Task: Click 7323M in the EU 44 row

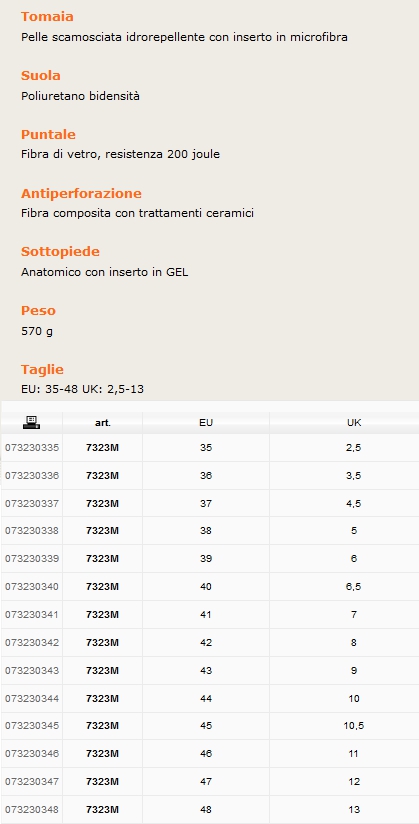Action: click(x=103, y=698)
